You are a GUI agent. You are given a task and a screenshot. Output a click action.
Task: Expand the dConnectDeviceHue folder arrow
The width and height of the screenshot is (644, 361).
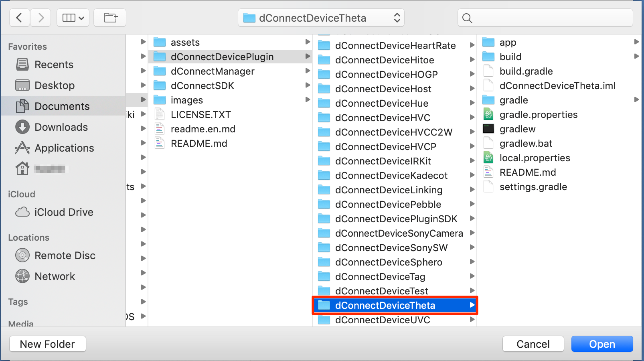[x=472, y=103]
